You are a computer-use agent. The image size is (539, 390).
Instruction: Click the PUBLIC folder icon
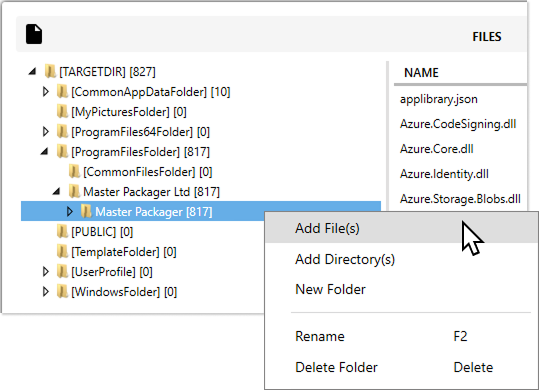click(62, 232)
